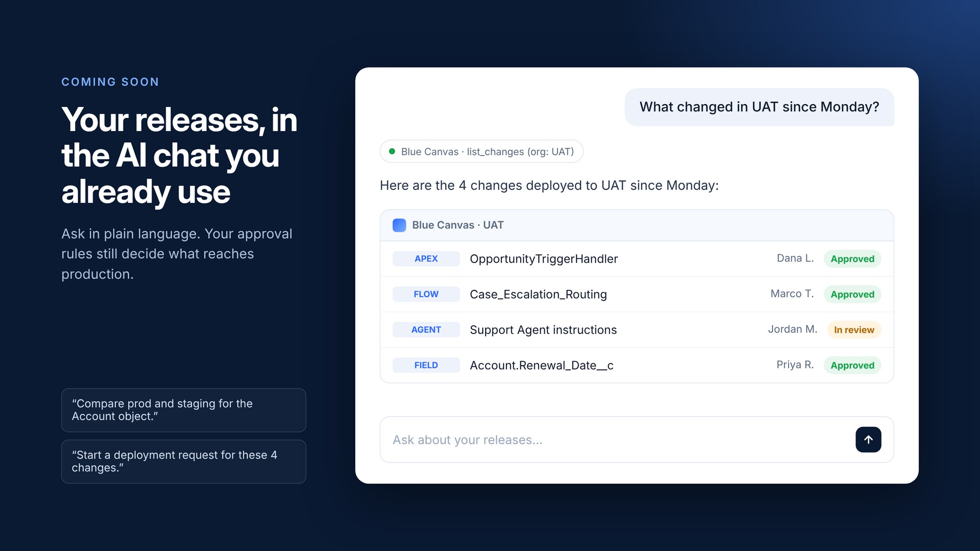Click the APEX type tag
This screenshot has width=980, height=551.
[x=426, y=258]
